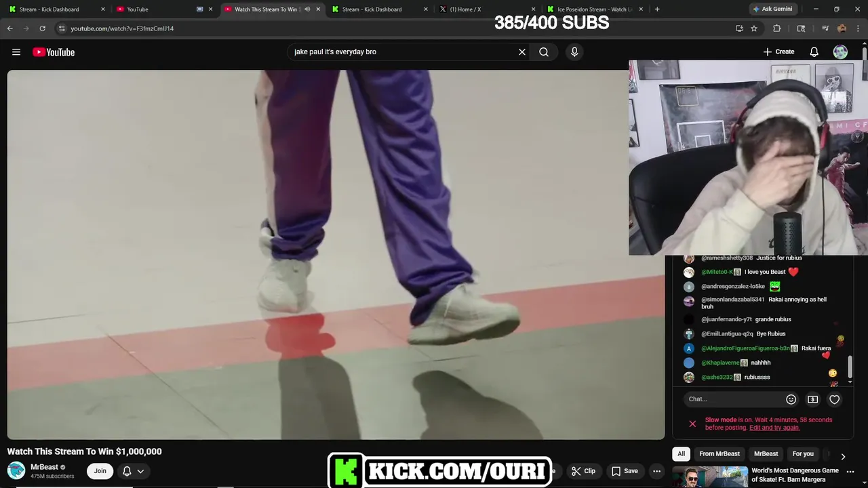The width and height of the screenshot is (868, 488).
Task: Go back in the browser
Action: pyautogui.click(x=9, y=28)
